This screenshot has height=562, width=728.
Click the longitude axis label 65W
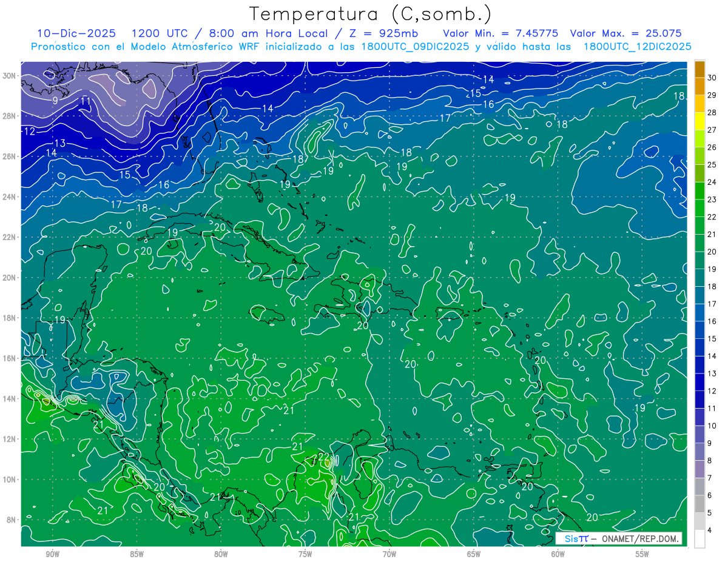(474, 554)
